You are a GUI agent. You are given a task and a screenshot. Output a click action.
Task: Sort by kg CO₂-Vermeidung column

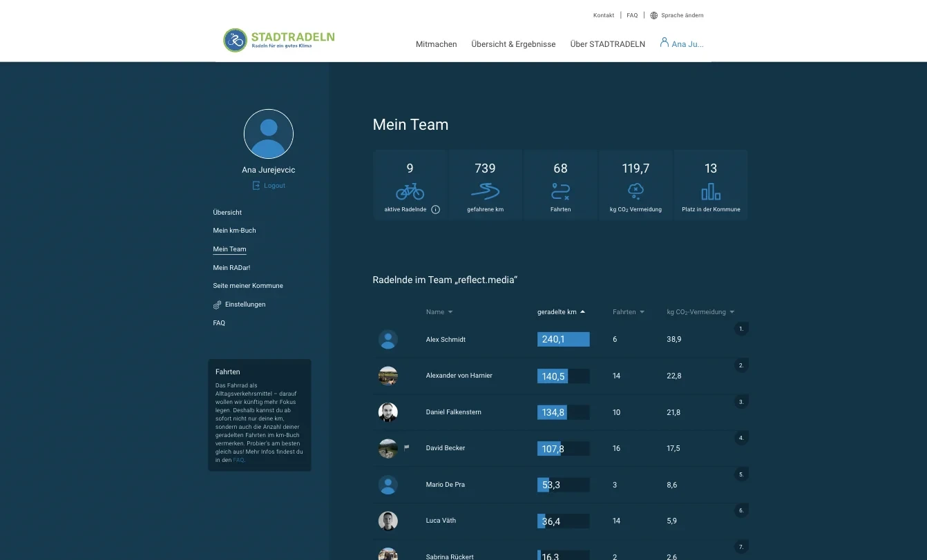click(x=700, y=312)
